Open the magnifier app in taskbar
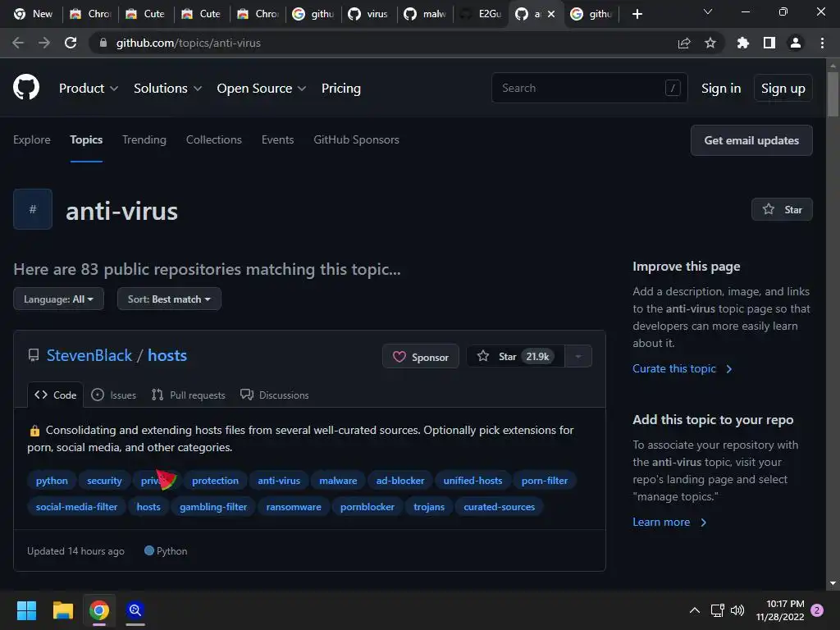This screenshot has height=630, width=840. (135, 609)
